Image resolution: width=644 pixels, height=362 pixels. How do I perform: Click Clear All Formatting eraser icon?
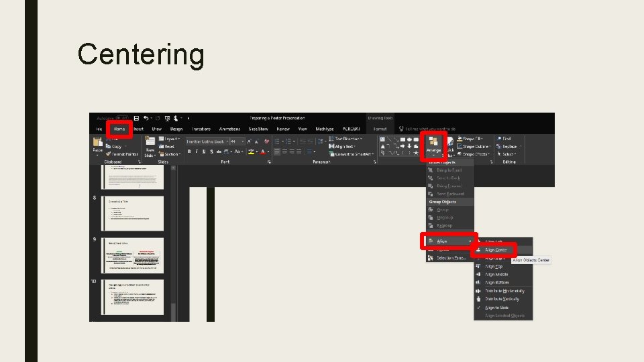tap(266, 141)
